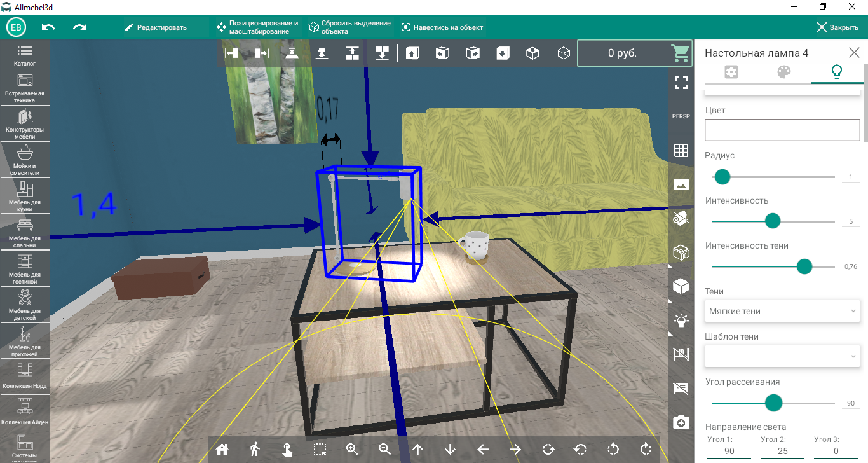Open user profile EB
This screenshot has width=868, height=463.
pyautogui.click(x=16, y=27)
